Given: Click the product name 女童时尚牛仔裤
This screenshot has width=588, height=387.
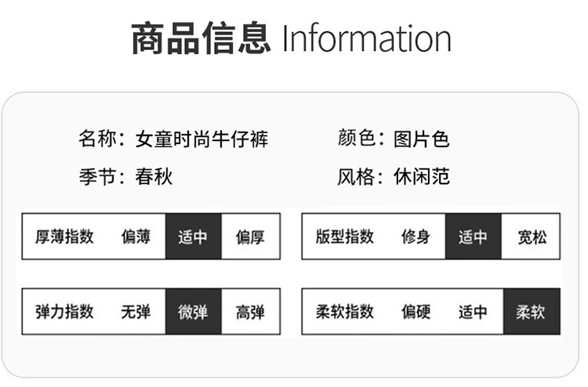Looking at the screenshot, I should 201,139.
